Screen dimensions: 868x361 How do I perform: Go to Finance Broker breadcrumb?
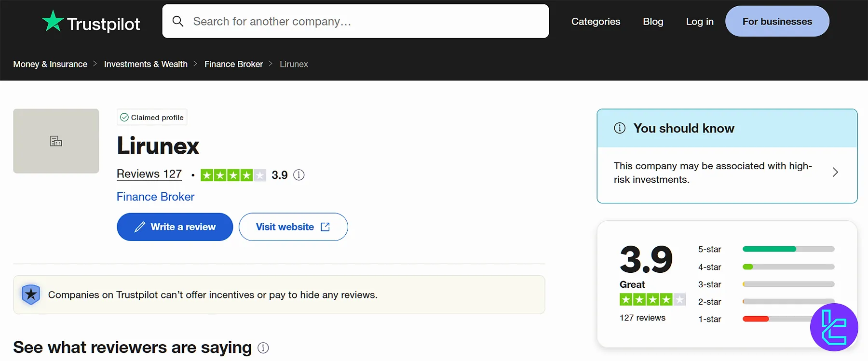(233, 64)
